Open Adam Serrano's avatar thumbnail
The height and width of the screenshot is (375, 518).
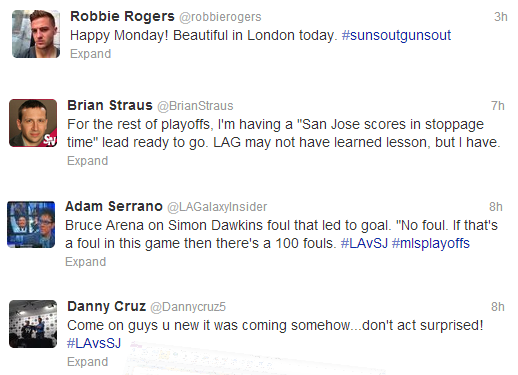pyautogui.click(x=31, y=224)
